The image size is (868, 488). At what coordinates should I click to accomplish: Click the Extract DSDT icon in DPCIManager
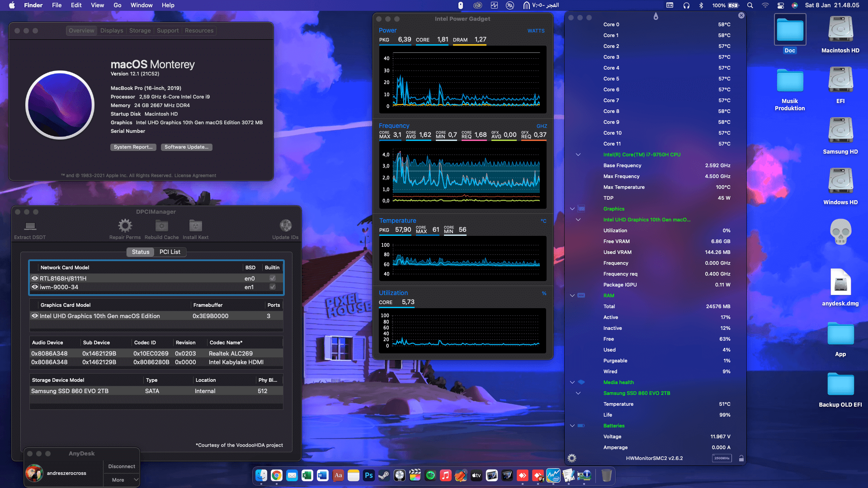pos(29,226)
